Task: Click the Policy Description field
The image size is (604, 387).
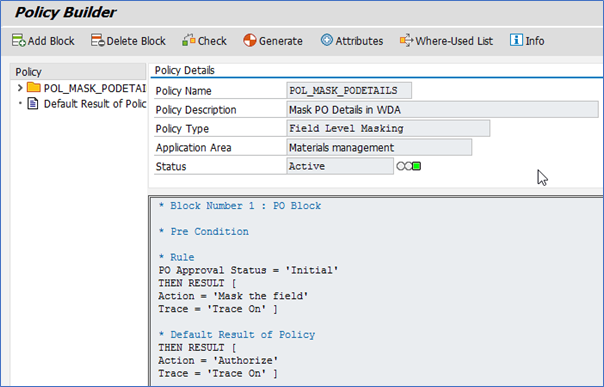Action: click(x=443, y=110)
